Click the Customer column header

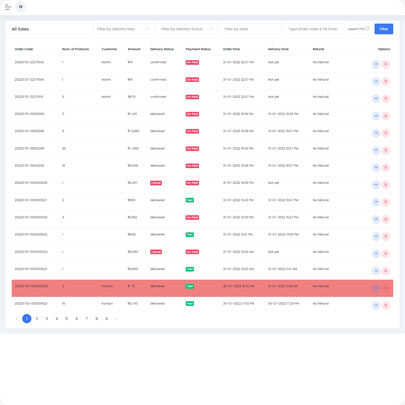pyautogui.click(x=109, y=49)
